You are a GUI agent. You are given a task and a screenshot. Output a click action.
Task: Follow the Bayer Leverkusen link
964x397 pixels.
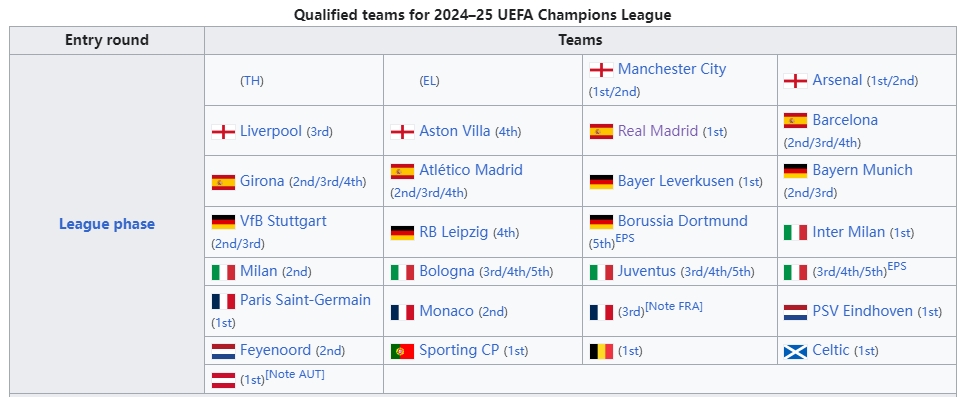coord(676,182)
